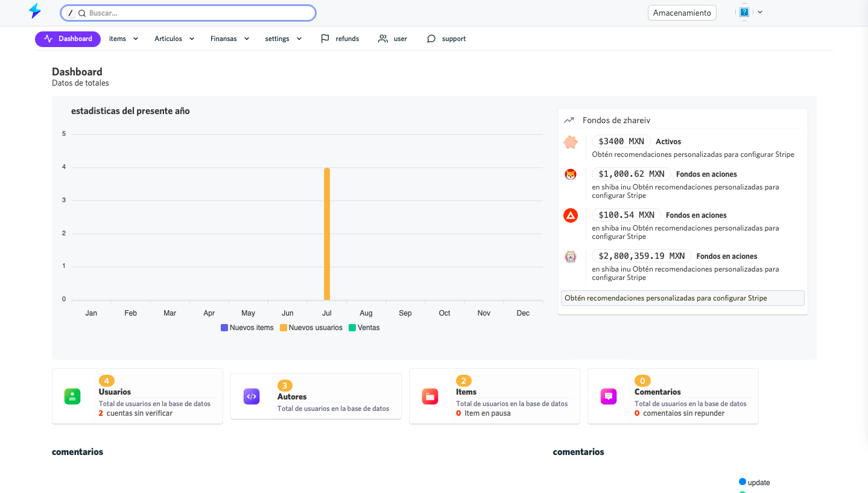The width and height of the screenshot is (868, 493).
Task: Click the piggy bank Activos icon
Action: coord(571,142)
